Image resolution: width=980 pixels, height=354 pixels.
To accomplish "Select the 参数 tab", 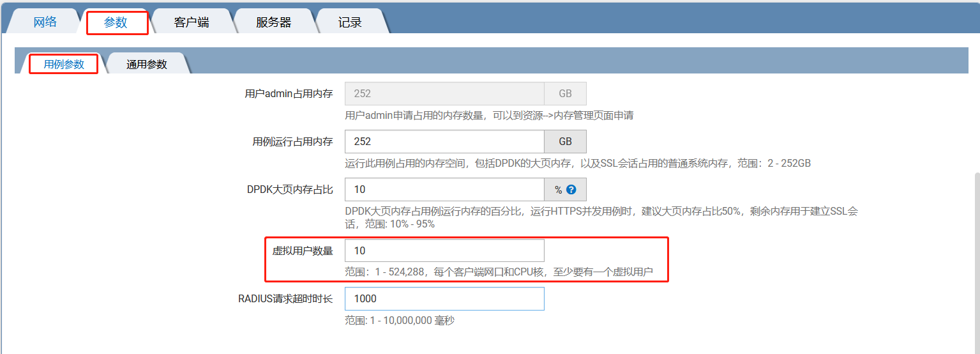I will pyautogui.click(x=116, y=22).
